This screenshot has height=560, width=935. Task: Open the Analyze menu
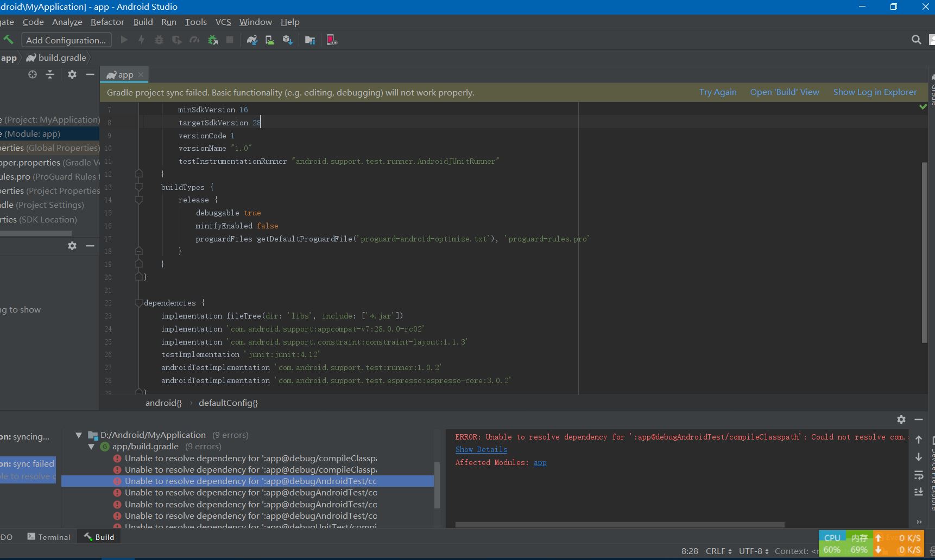tap(67, 22)
